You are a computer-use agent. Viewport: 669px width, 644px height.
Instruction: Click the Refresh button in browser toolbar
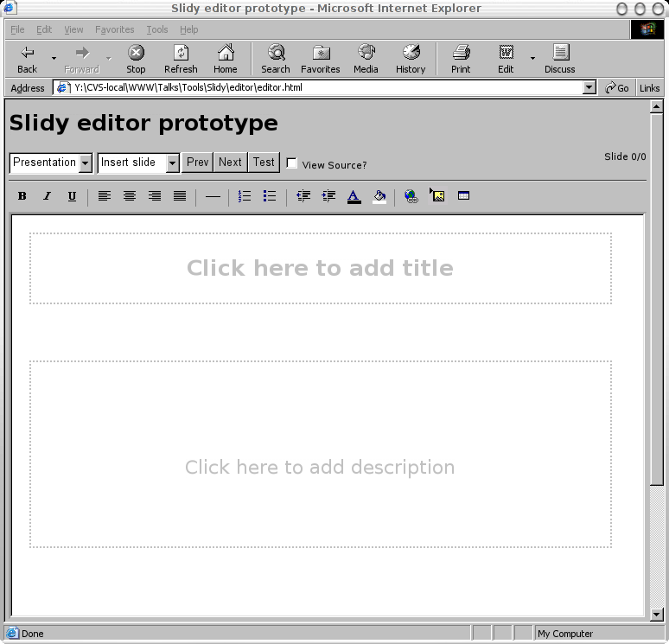click(x=181, y=59)
